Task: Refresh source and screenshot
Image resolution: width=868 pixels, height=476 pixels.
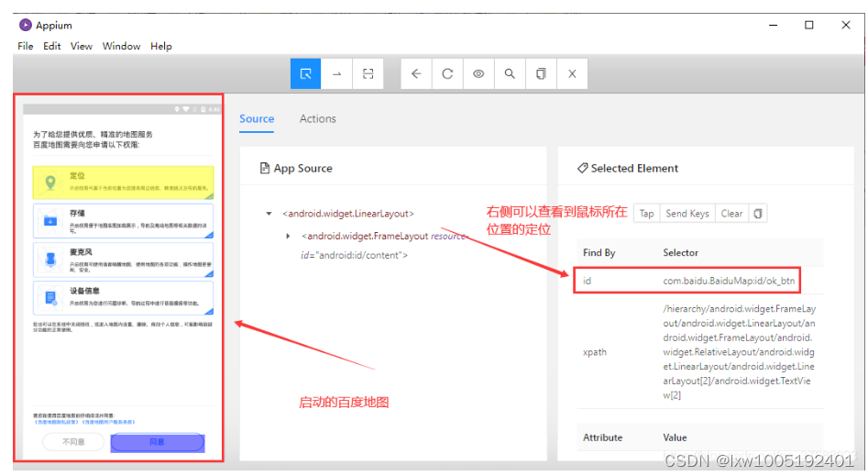Action: [447, 73]
